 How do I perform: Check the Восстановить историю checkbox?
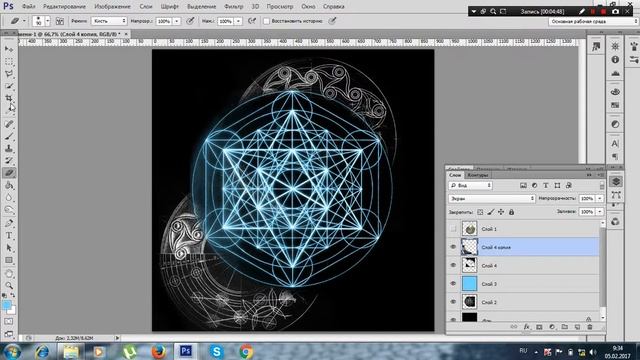tap(267, 21)
